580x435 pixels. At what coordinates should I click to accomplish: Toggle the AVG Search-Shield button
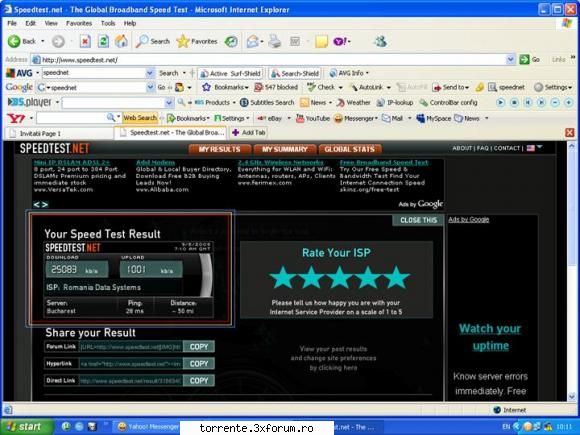point(295,74)
